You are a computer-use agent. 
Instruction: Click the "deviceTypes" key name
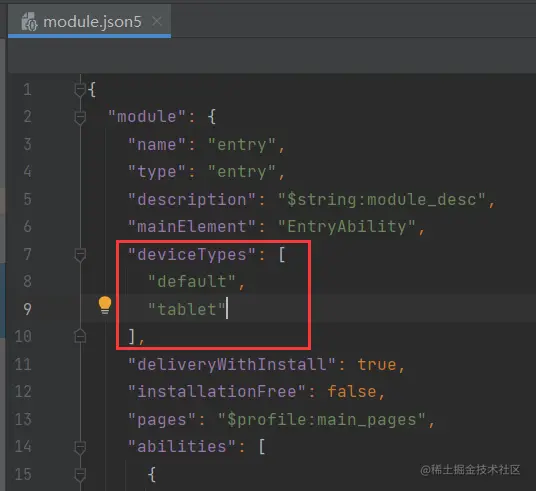click(192, 255)
